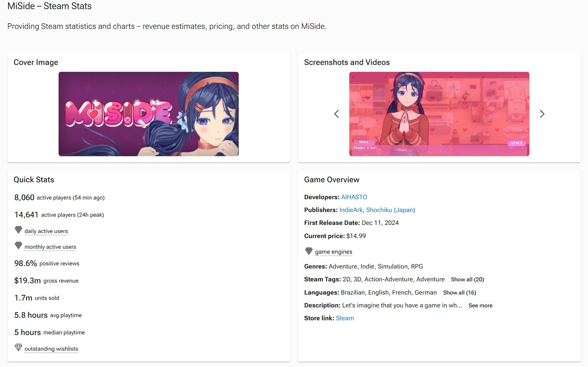Click the Current price $14.99 text

coord(335,236)
